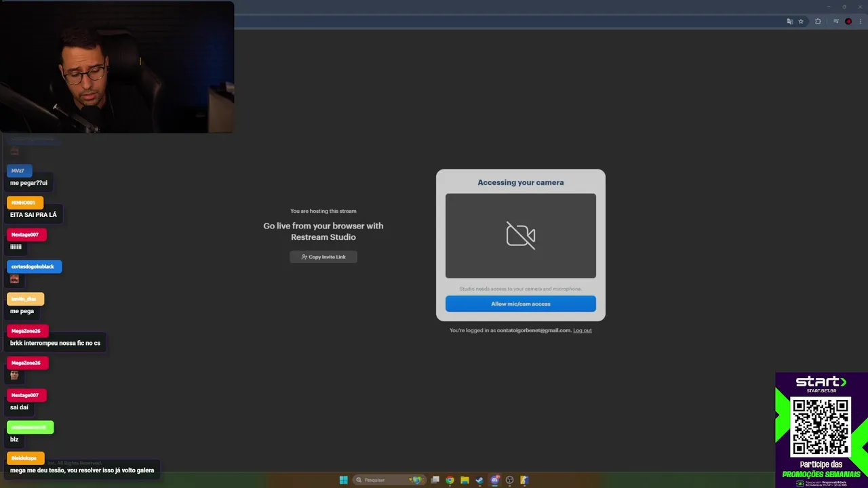Click the Start logo in the ad
This screenshot has height=488, width=868.
[x=821, y=382]
